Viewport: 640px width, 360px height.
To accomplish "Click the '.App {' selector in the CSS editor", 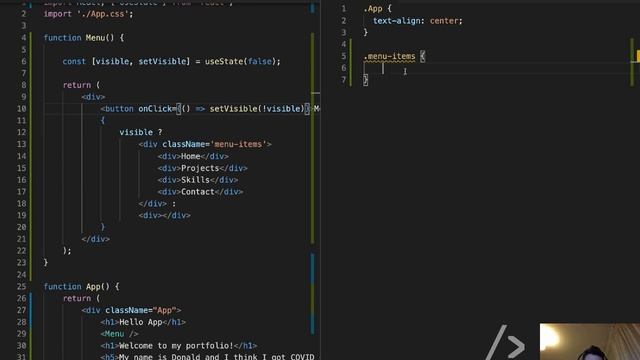I will click(x=378, y=9).
